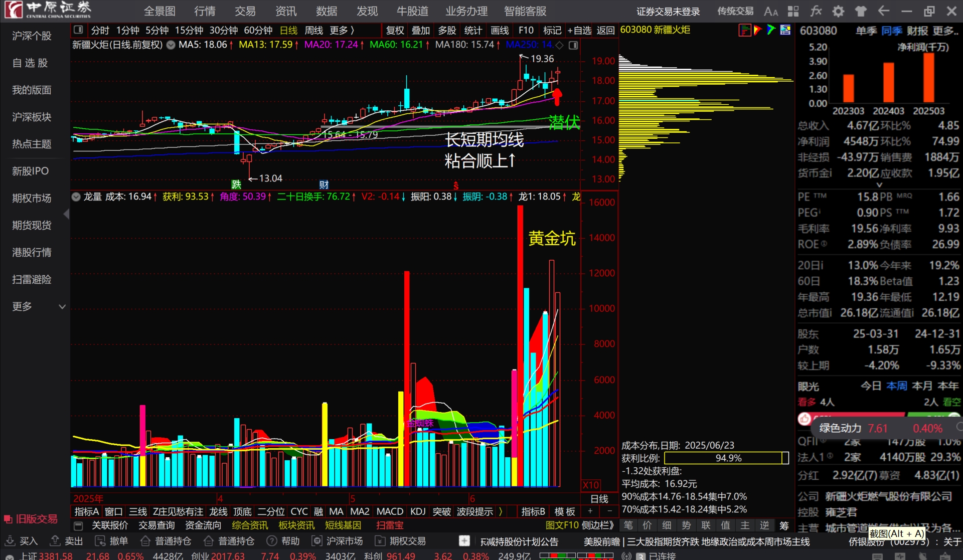Expand financial data chevron below 货币金
This screenshot has height=560, width=963.
tap(879, 184)
